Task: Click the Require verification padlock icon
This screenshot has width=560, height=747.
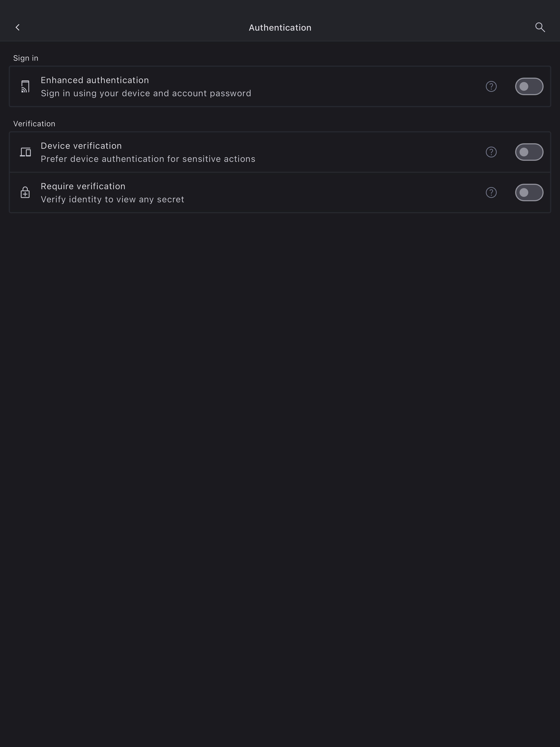Action: coord(25,192)
